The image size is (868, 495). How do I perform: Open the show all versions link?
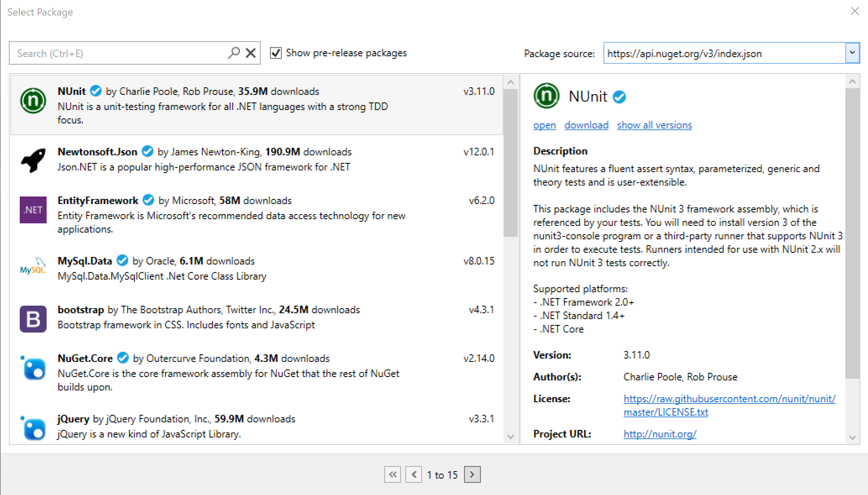click(x=654, y=125)
